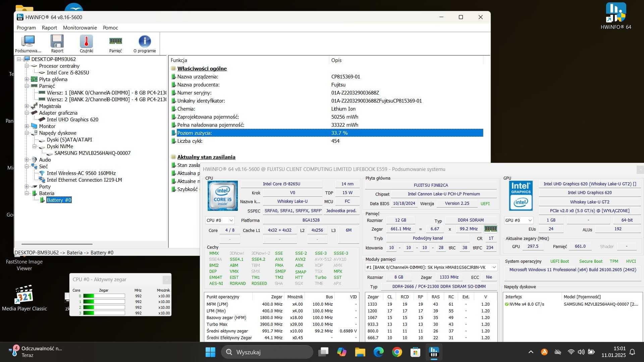Click the Pamięć memory module toolbar icon
The width and height of the screenshot is (644, 362).
115,44
